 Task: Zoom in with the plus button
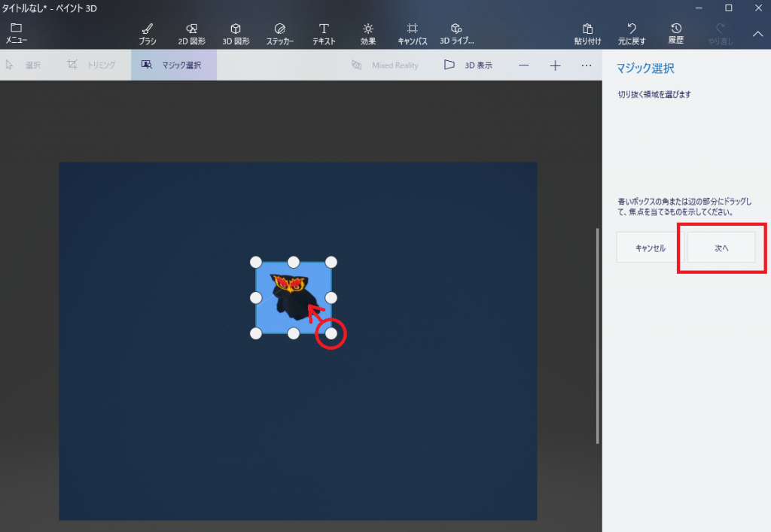point(555,65)
